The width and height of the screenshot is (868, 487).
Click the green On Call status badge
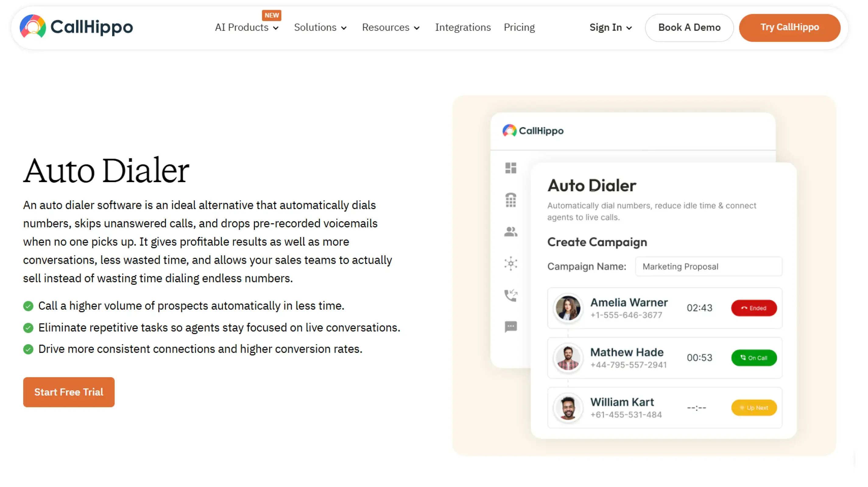pos(754,358)
